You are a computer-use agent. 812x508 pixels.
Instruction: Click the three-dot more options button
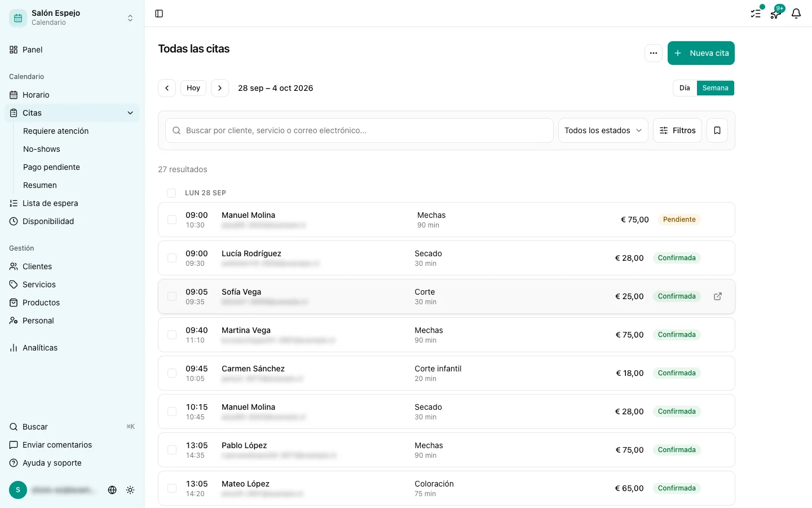pyautogui.click(x=654, y=53)
